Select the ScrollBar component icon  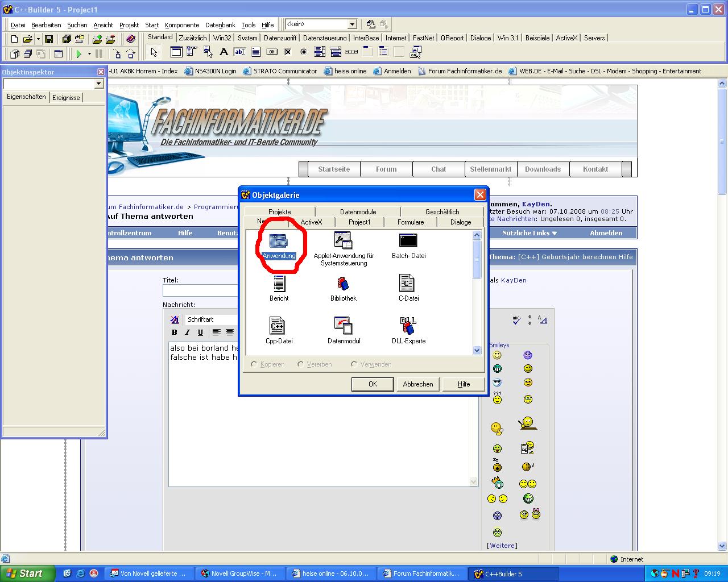(x=351, y=52)
